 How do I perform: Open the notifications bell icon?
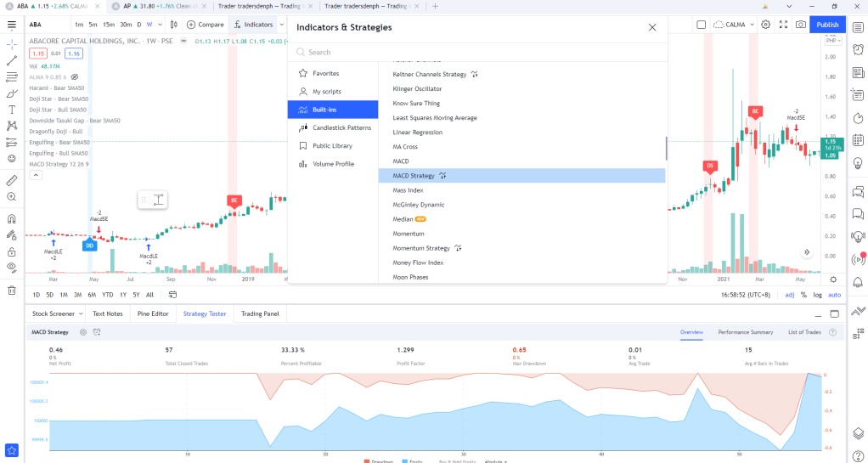click(858, 282)
